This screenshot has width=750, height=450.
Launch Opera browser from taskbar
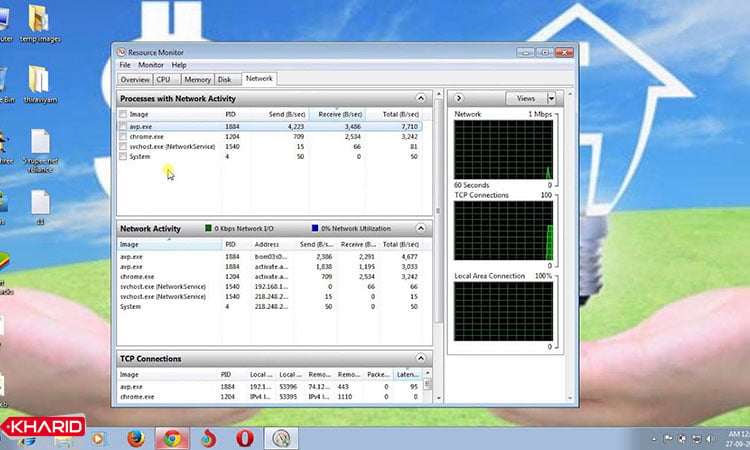tap(245, 438)
